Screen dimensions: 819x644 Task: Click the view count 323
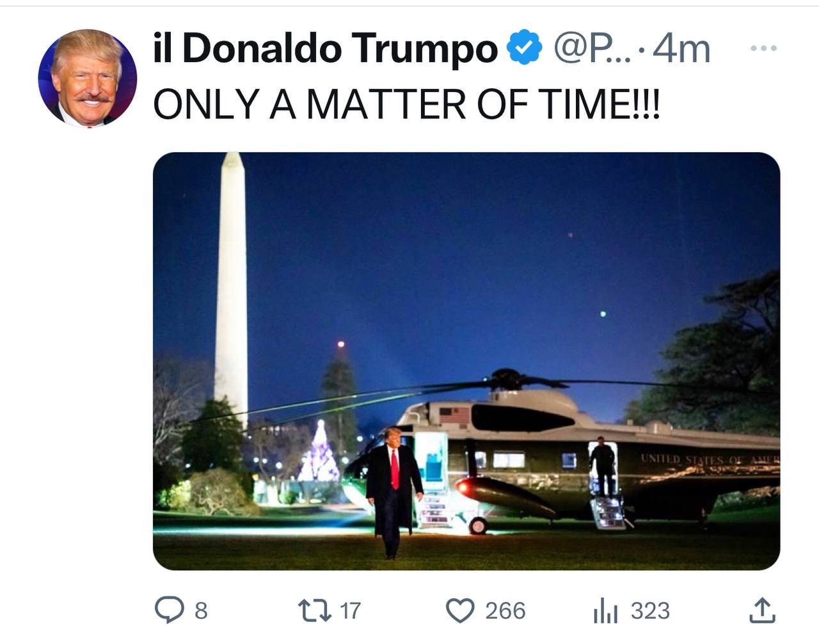tap(650, 611)
